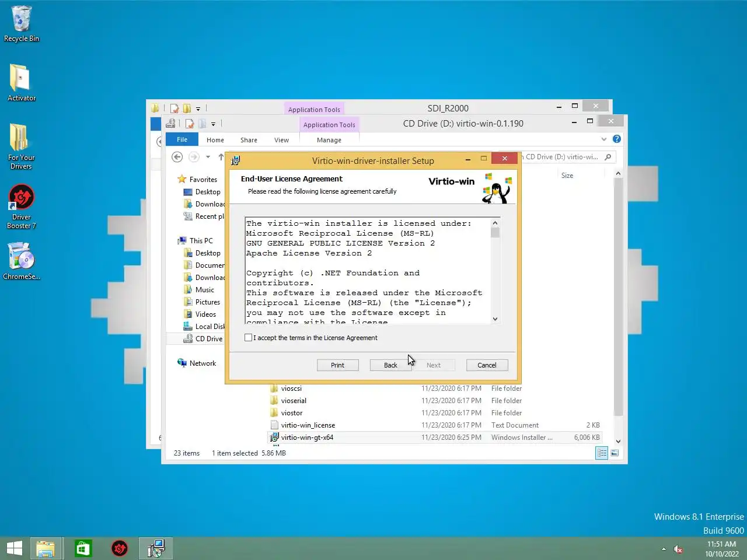Click the search magnifier in CD Drive search box
747x560 pixels.
[x=608, y=157]
